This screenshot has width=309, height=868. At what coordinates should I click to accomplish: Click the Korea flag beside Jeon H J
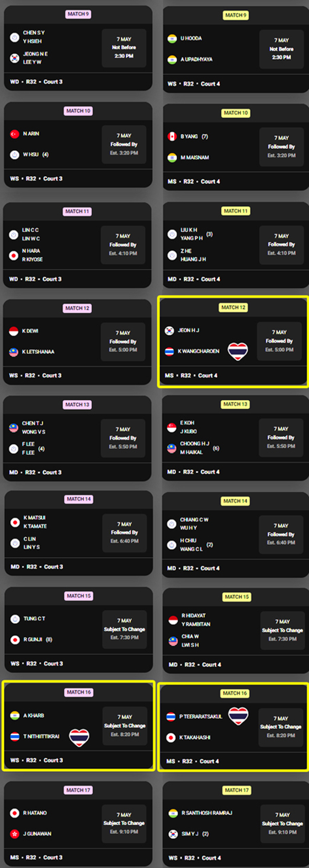[169, 330]
